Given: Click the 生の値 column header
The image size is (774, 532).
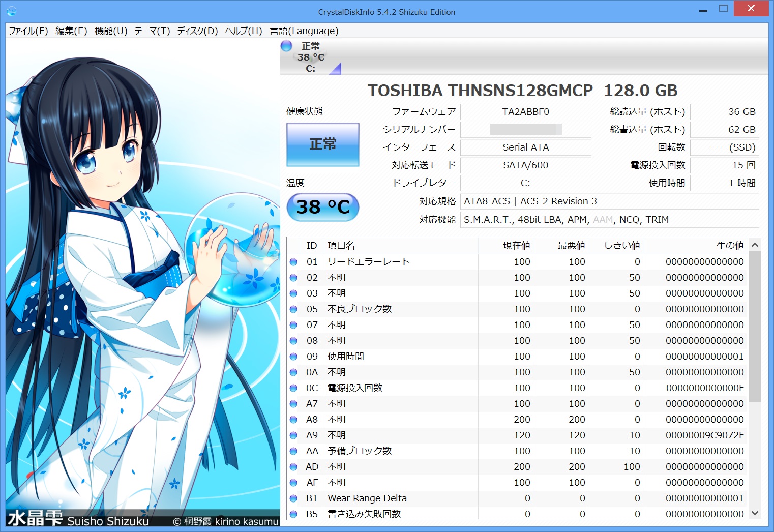Looking at the screenshot, I should (x=696, y=246).
